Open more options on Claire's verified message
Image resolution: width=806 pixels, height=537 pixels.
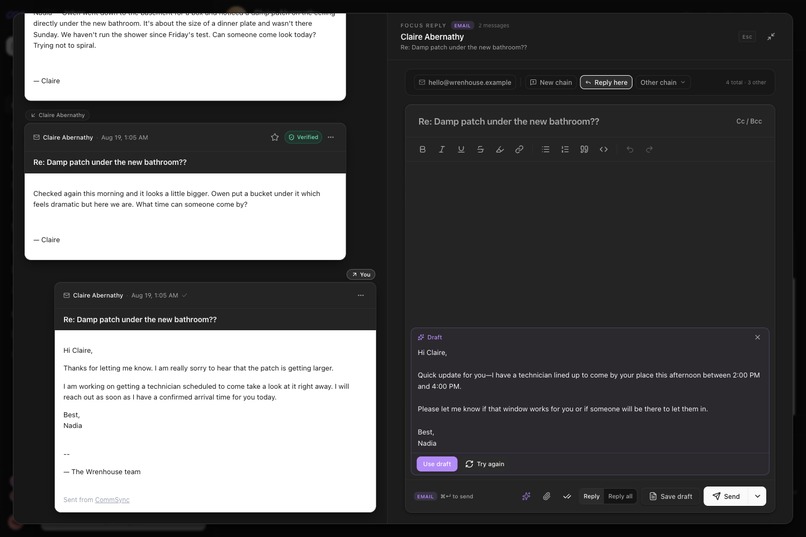pyautogui.click(x=331, y=137)
